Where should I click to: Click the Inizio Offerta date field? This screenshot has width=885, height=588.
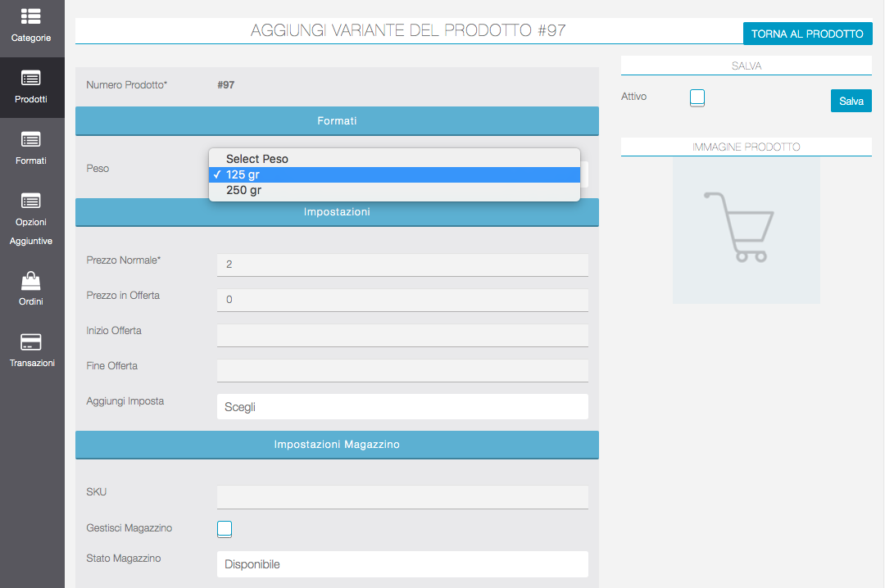click(x=402, y=335)
